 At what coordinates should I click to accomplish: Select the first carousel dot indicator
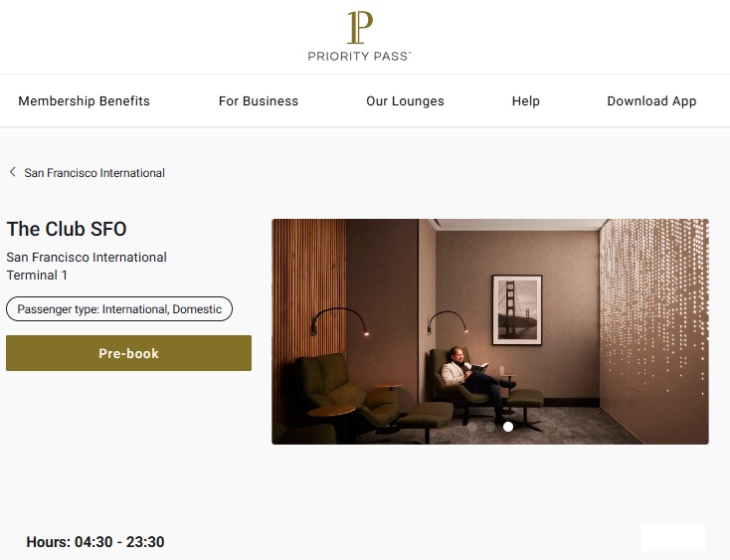pyautogui.click(x=472, y=427)
